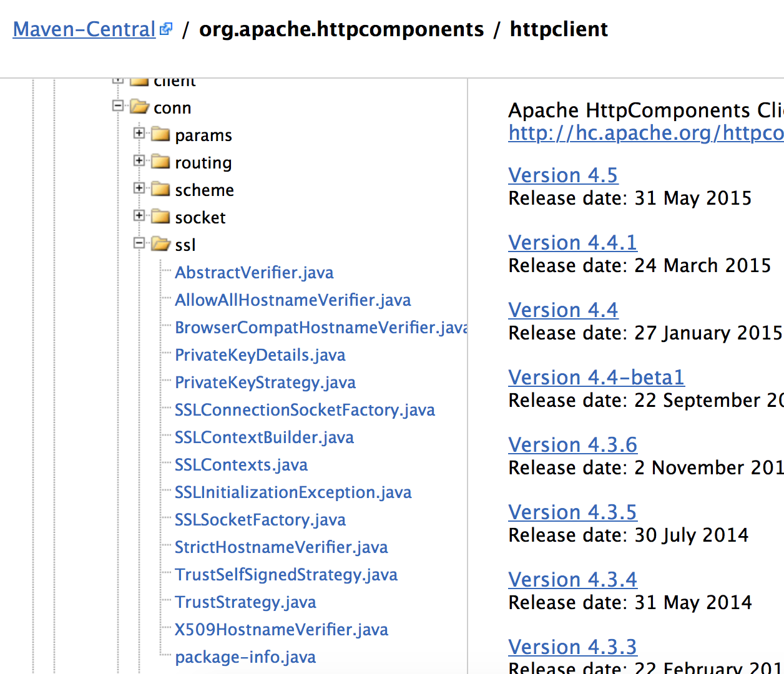Open the Maven-Central breadcrumb link
The width and height of the screenshot is (784, 674).
84,29
